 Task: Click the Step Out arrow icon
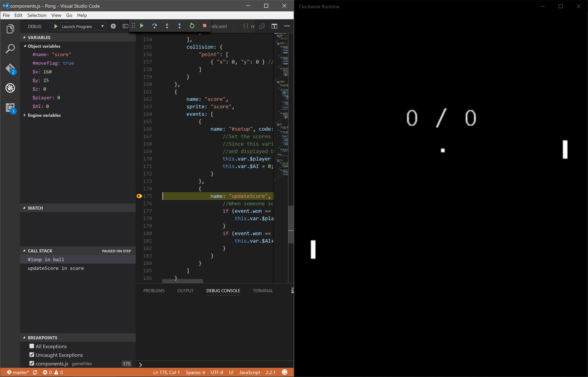180,26
